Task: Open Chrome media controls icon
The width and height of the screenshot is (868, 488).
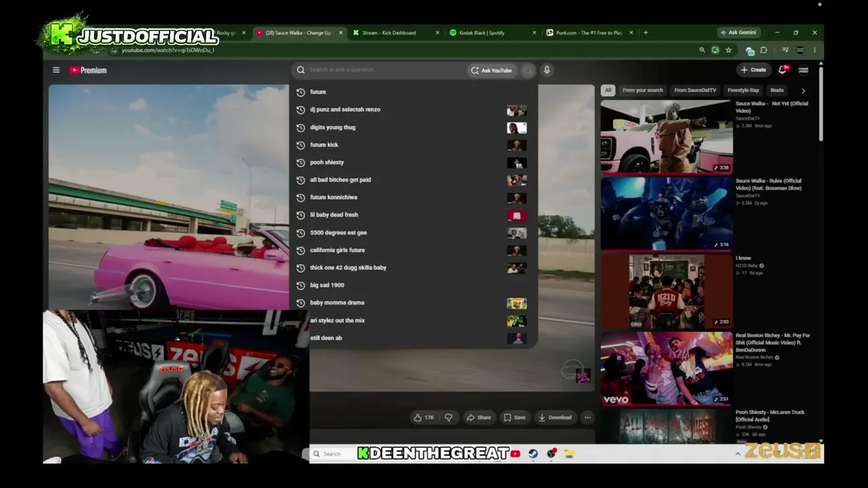Action: (x=785, y=50)
